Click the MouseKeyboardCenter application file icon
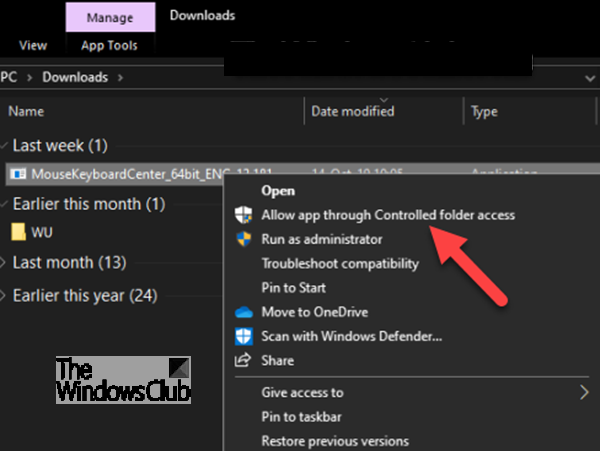The image size is (600, 452). [x=18, y=174]
